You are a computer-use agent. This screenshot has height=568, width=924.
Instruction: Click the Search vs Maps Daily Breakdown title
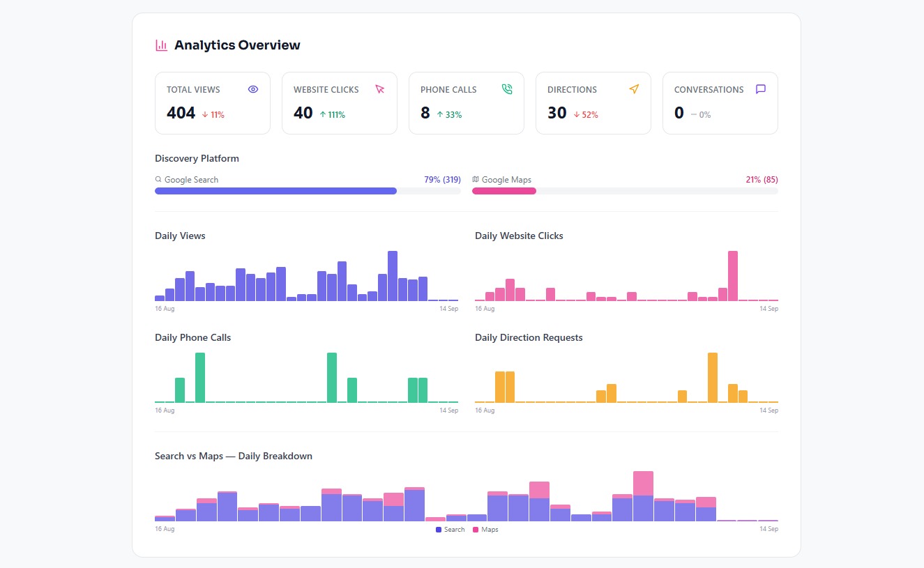[x=234, y=456]
